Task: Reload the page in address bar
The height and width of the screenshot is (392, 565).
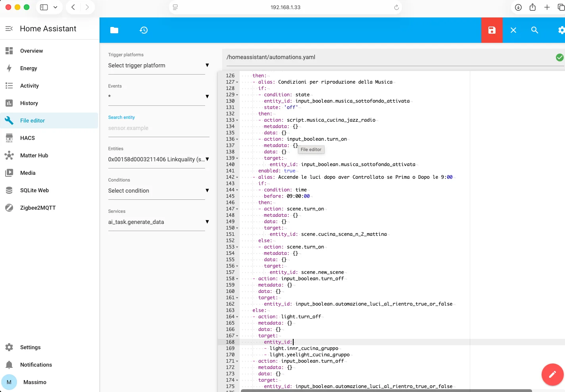Action: [396, 7]
